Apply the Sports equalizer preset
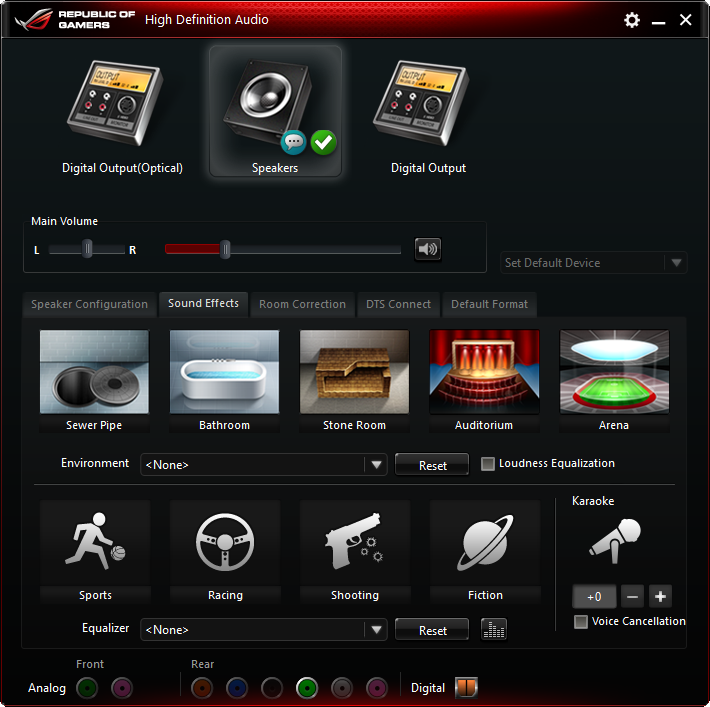This screenshot has height=707, width=710. [x=95, y=551]
